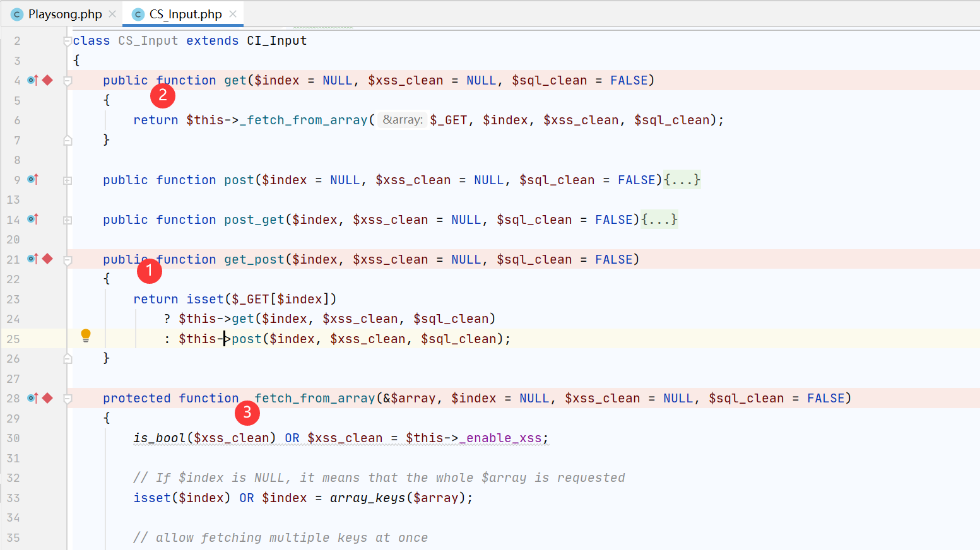Screen dimensions: 980x550
Task: Collapse the CS_Input class fold marker
Action: pyautogui.click(x=68, y=42)
